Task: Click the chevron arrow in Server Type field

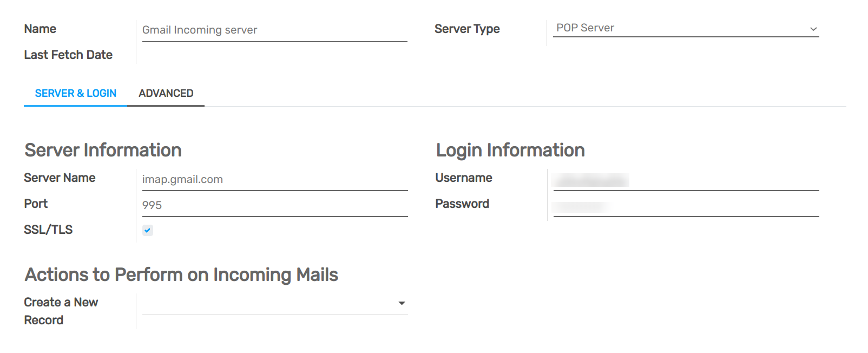Action: tap(813, 29)
